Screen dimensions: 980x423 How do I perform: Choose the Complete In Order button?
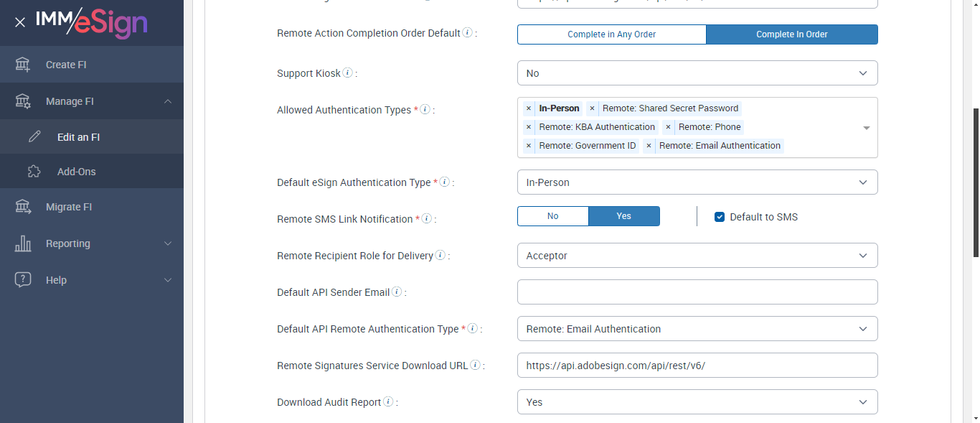pyautogui.click(x=791, y=34)
